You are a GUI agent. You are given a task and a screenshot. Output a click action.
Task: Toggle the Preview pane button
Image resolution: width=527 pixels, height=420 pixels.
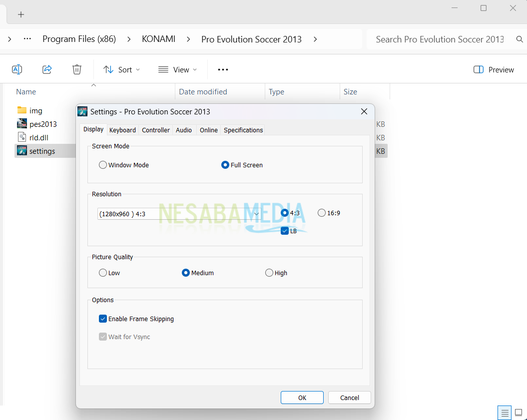[x=494, y=69]
